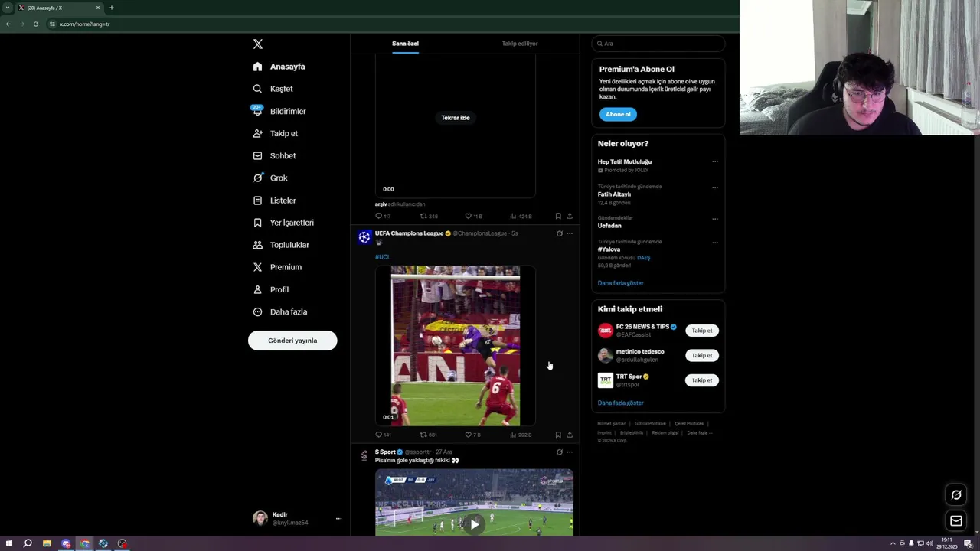The image size is (980, 551).
Task: Open Profil in the sidebar
Action: (x=270, y=289)
